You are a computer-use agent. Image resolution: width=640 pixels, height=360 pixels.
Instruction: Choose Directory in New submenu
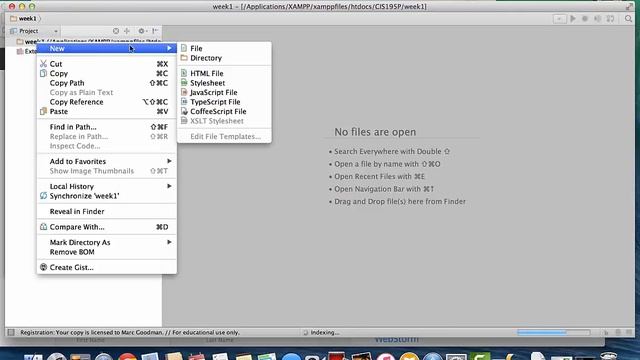click(x=224, y=58)
